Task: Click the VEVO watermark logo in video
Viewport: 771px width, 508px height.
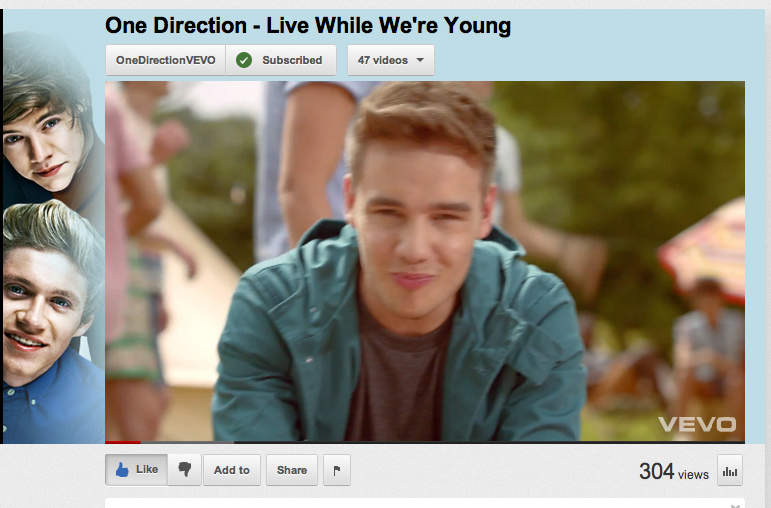Action: pos(697,424)
